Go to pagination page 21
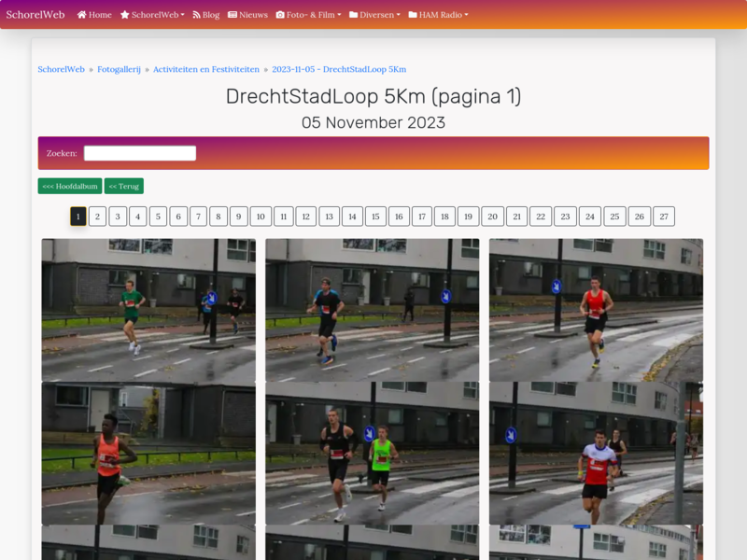The image size is (747, 560). pyautogui.click(x=517, y=217)
